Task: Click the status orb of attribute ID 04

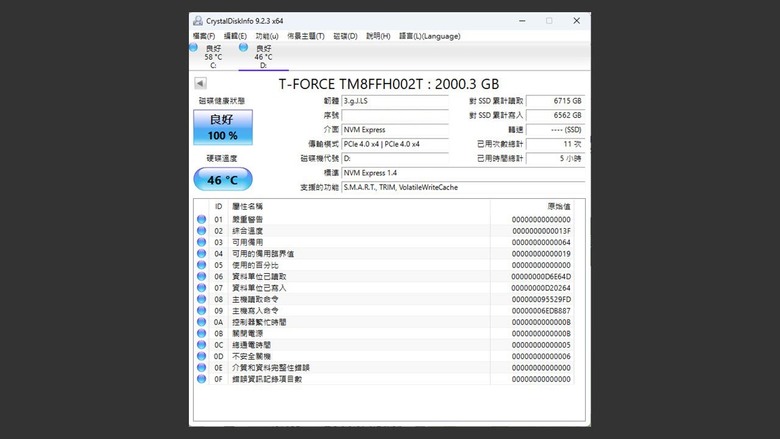Action: (201, 254)
